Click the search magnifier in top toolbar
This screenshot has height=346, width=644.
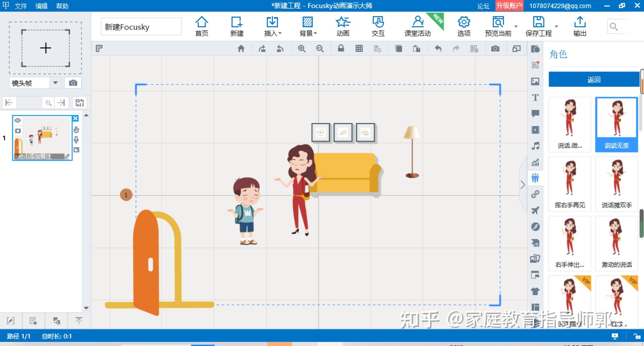(614, 27)
